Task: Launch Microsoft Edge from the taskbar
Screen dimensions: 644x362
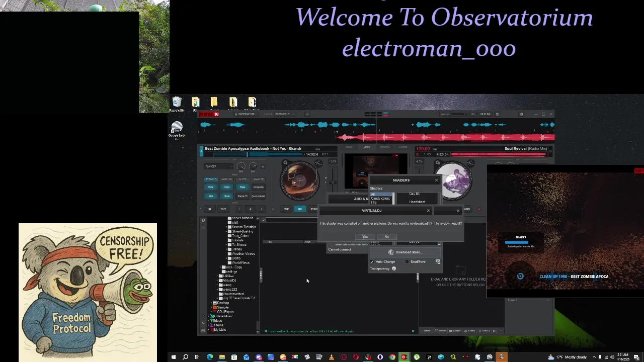Action: (x=210, y=357)
